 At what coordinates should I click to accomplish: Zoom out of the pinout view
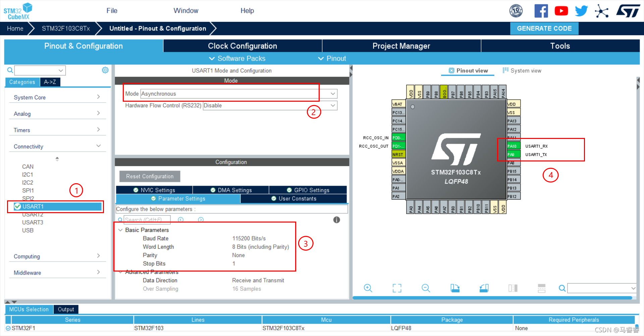click(x=426, y=288)
